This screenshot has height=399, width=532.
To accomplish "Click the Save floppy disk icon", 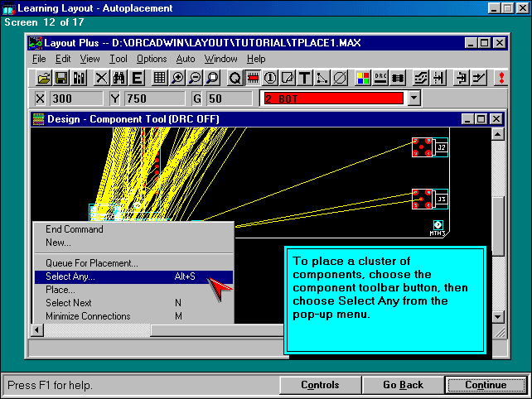I will coord(61,78).
